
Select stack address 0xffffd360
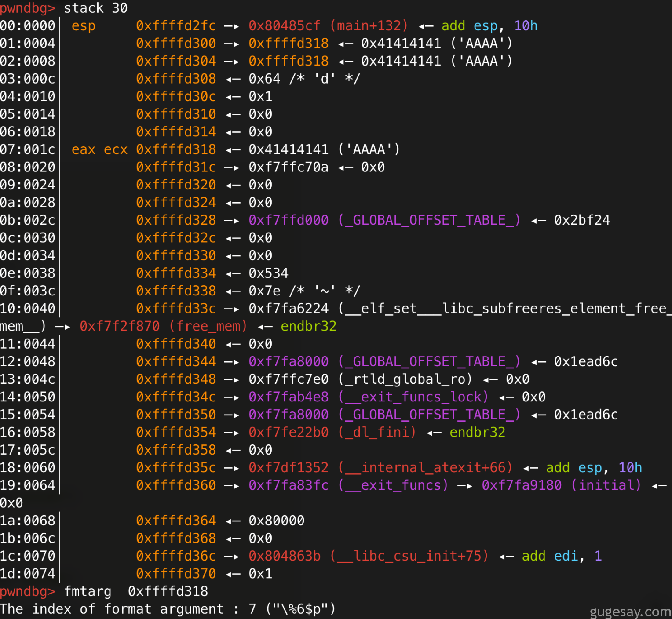[176, 485]
